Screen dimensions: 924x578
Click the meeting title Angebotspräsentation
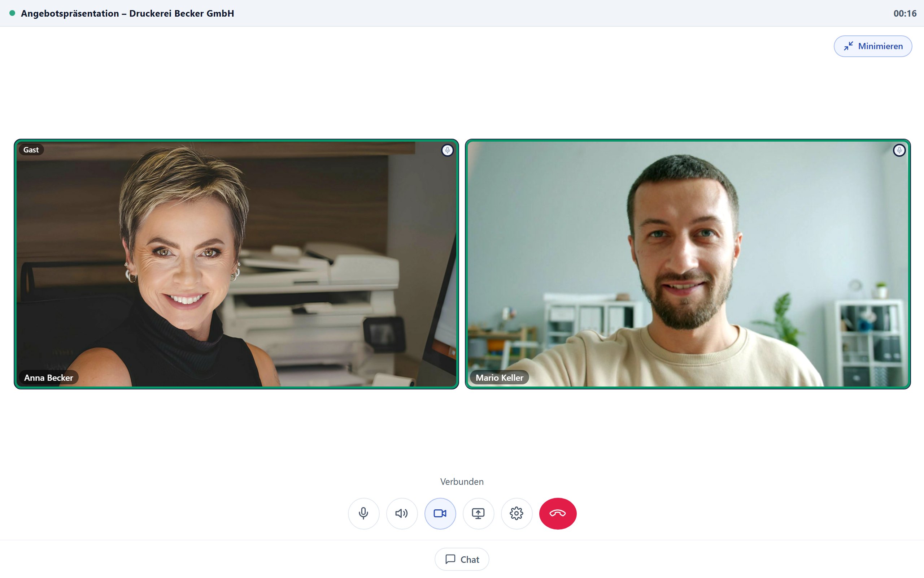point(127,13)
